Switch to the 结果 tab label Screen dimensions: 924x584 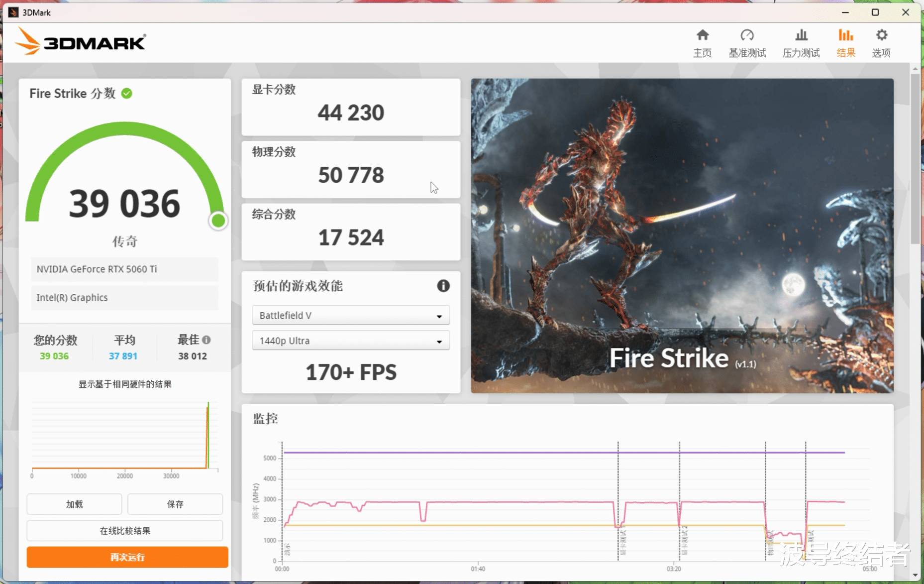(845, 53)
